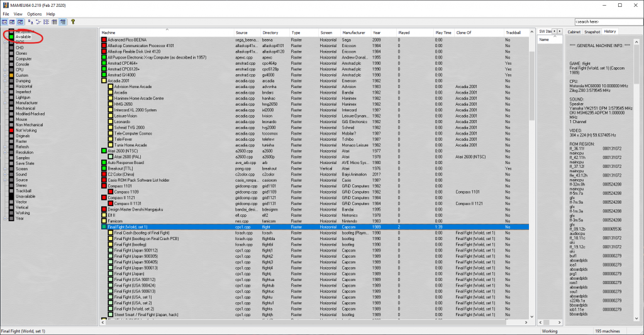Image resolution: width=644 pixels, height=335 pixels.
Task: Click green Available filter icon
Action: (x=11, y=37)
